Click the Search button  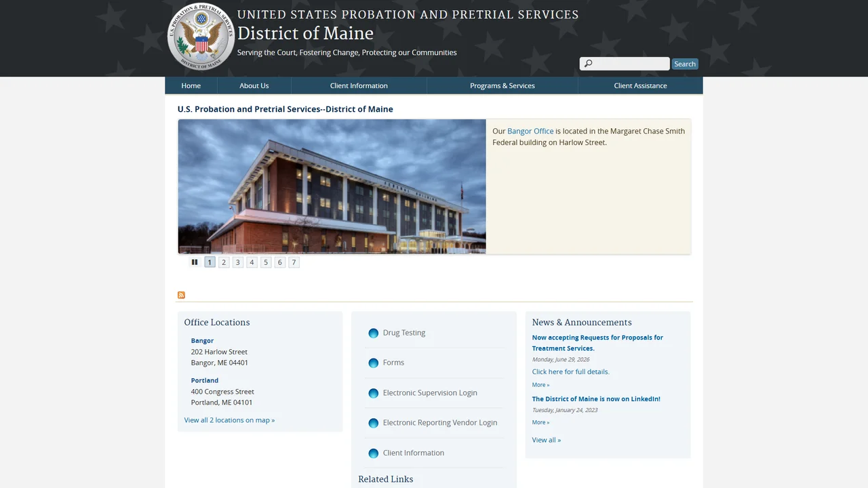pos(685,64)
